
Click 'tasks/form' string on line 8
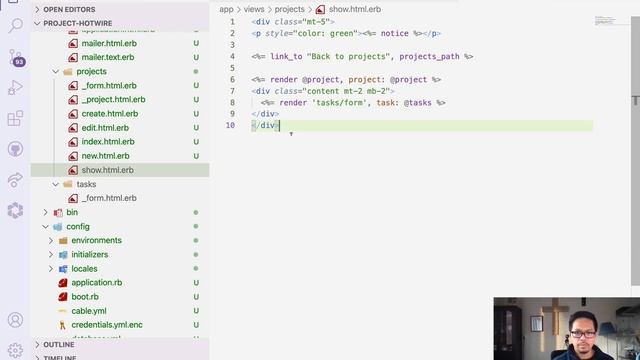(340, 102)
